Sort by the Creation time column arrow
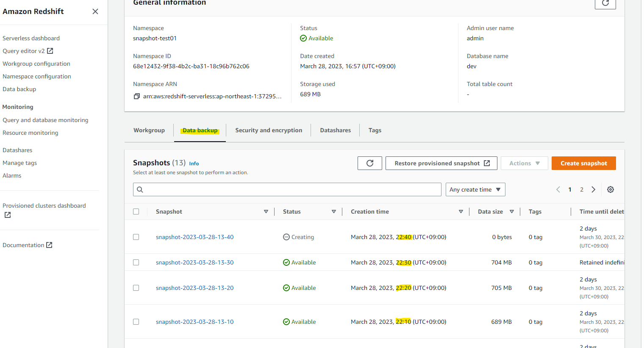Image resolution: width=644 pixels, height=348 pixels. [461, 212]
